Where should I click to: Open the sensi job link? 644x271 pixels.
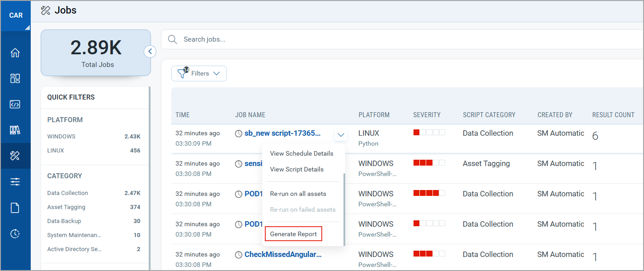[x=254, y=163]
